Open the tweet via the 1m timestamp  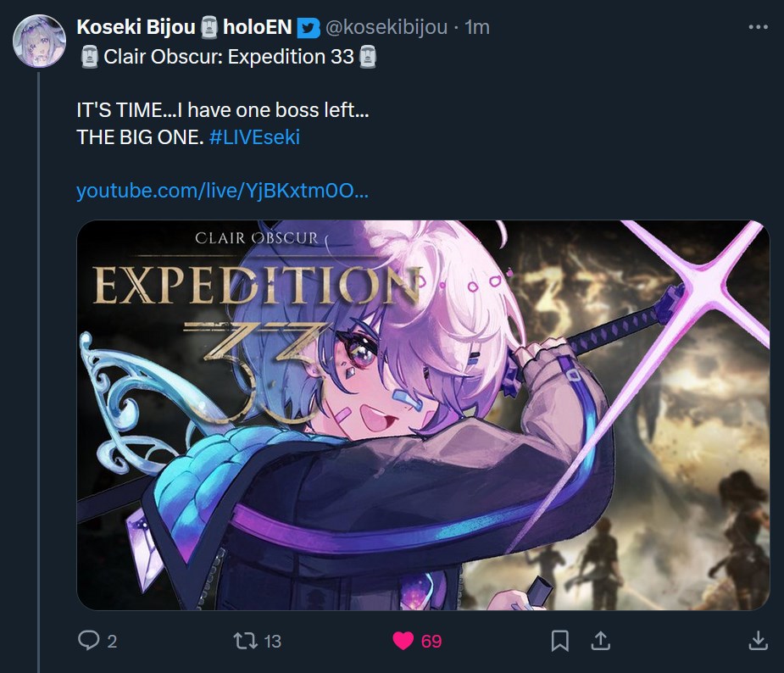(477, 27)
